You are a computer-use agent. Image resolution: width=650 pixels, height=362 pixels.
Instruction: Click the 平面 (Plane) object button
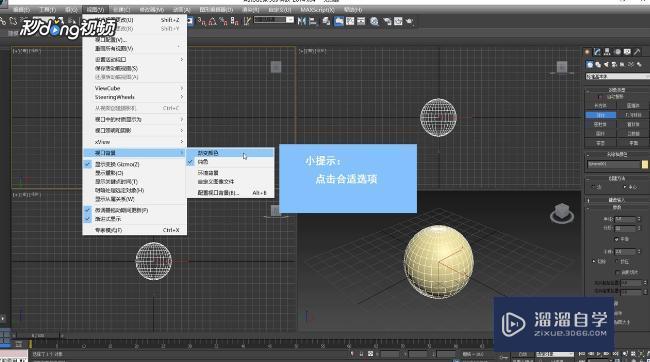[x=633, y=143]
